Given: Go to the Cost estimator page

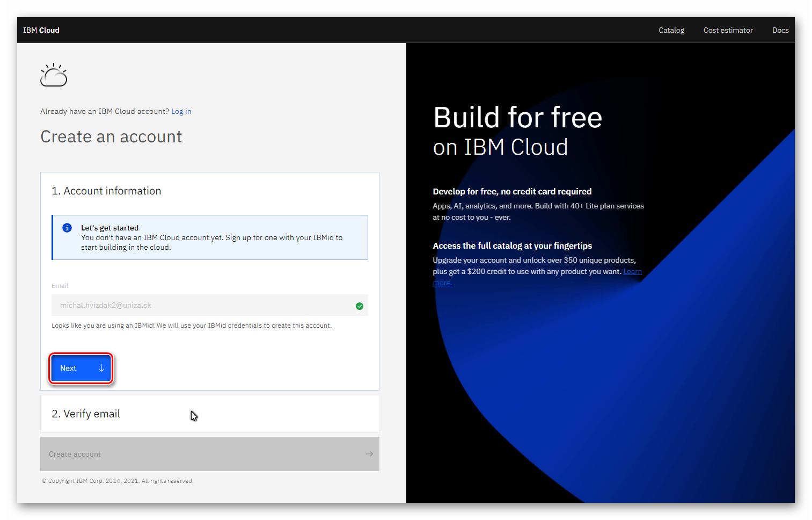Looking at the screenshot, I should [728, 30].
